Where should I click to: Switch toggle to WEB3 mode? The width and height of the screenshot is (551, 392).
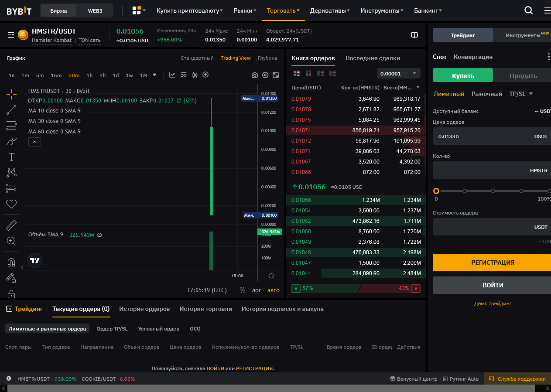[95, 10]
